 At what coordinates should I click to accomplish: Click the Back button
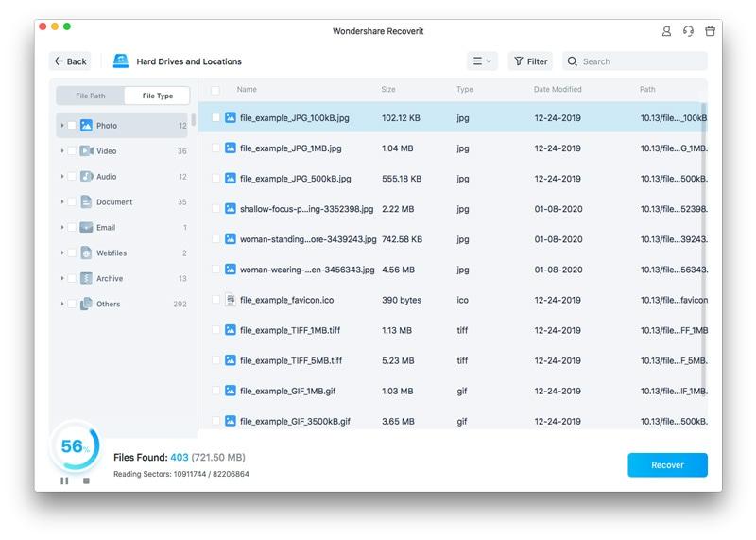[70, 61]
